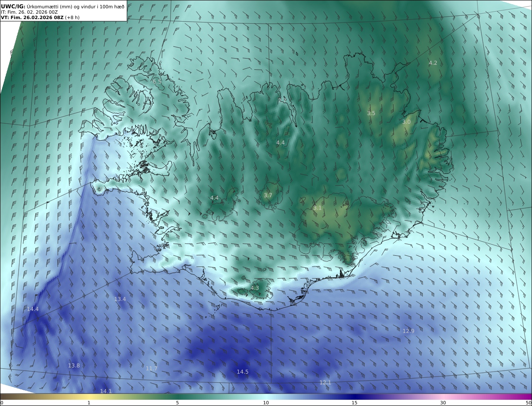This screenshot has height=406, width=532.
Task: Click the VT: Fim. 26.02.2026 08Z line
Action: (x=40, y=17)
